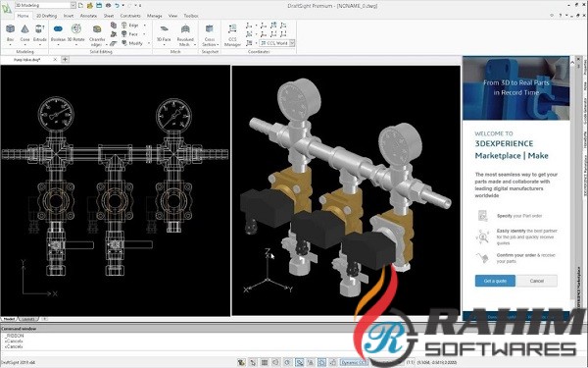588x368 pixels.
Task: Click the _RIBBON line in command history
Action: (x=15, y=336)
